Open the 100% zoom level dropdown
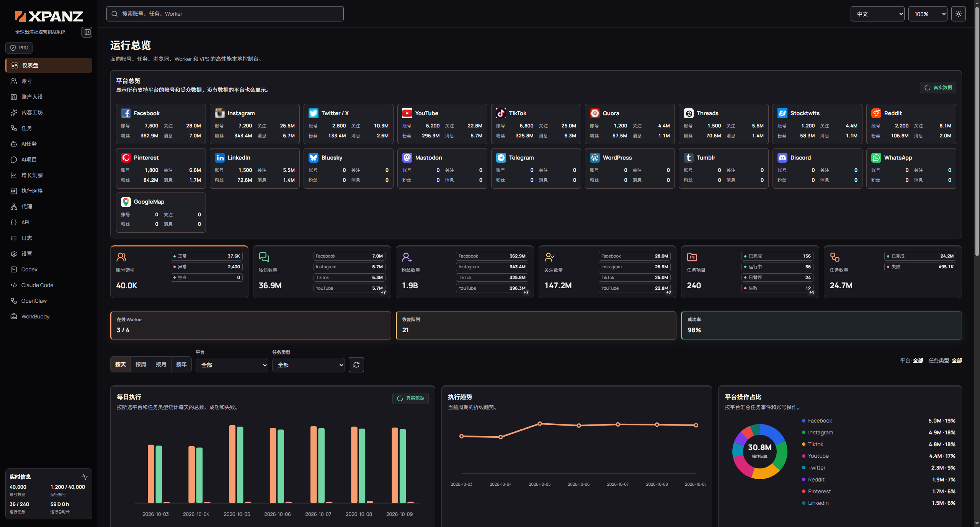The height and width of the screenshot is (527, 980). [x=928, y=14]
